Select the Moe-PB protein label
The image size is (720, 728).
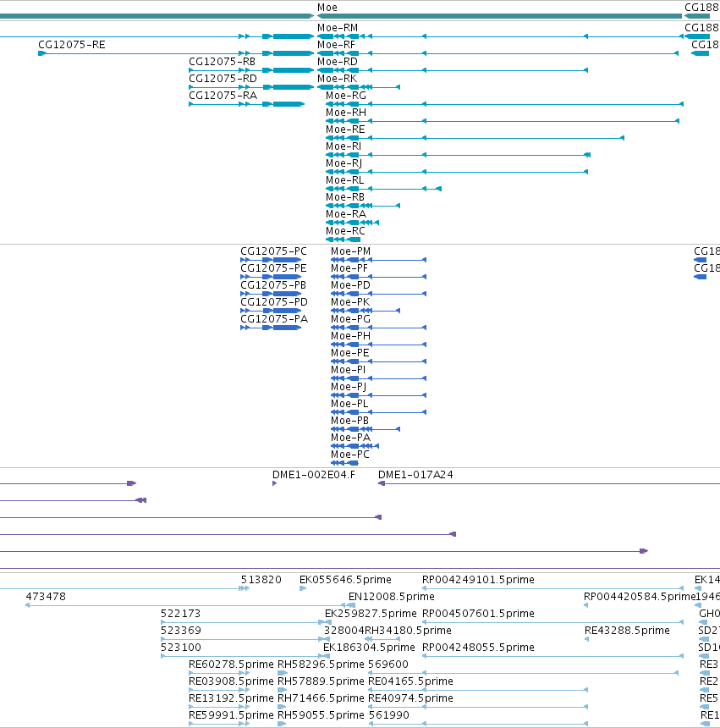pos(349,421)
